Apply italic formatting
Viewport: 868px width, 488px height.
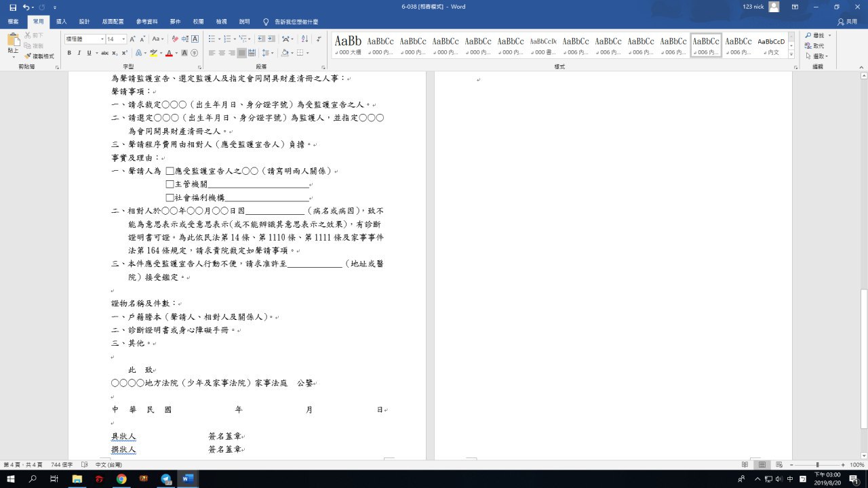pyautogui.click(x=79, y=53)
